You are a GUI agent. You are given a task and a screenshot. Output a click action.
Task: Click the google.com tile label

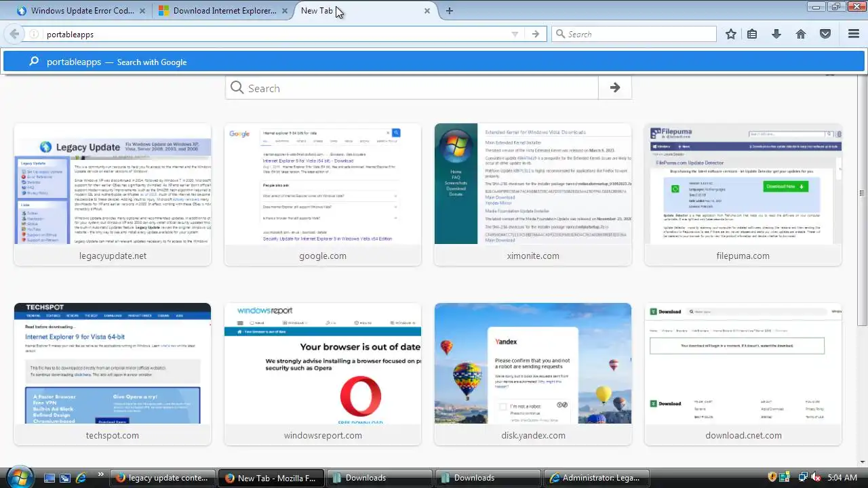click(x=323, y=256)
